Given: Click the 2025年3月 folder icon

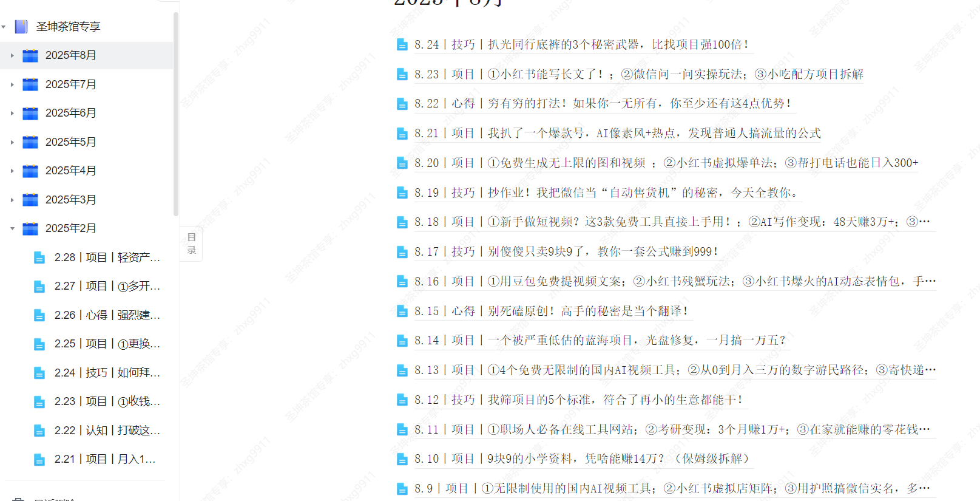Looking at the screenshot, I should pyautogui.click(x=30, y=200).
